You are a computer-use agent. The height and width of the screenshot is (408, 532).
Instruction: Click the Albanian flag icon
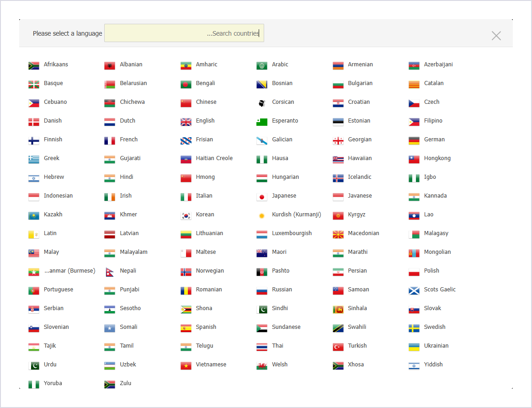[110, 65]
